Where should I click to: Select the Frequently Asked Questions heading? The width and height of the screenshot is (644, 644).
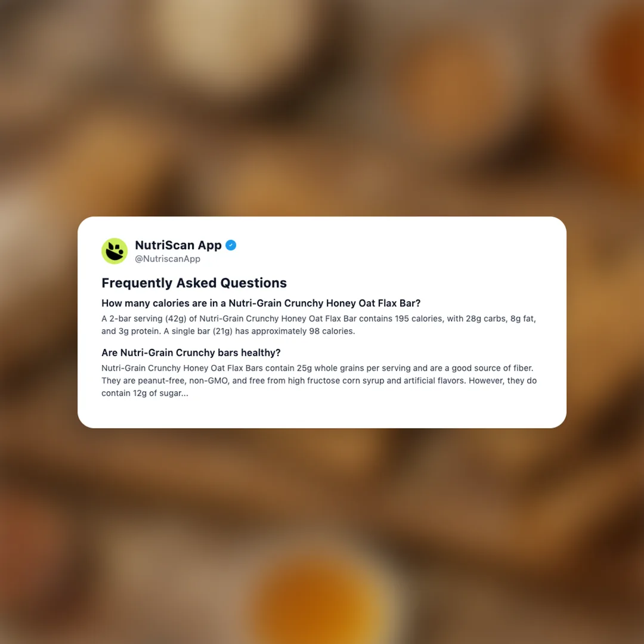tap(194, 283)
